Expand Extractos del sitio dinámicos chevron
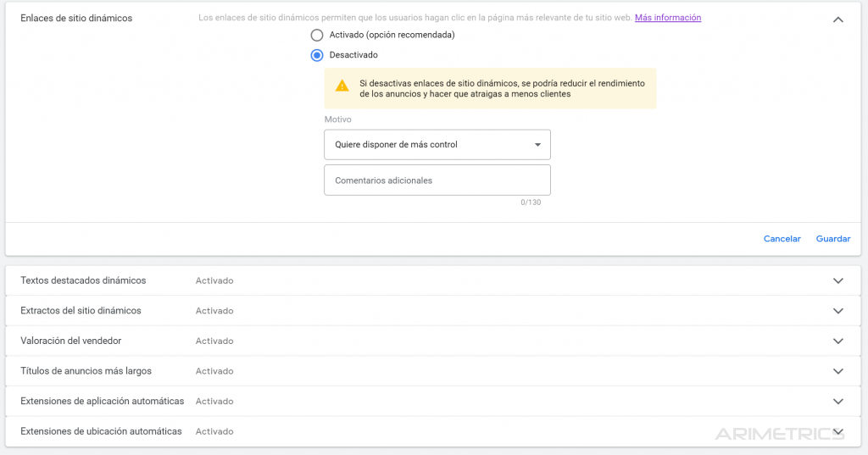Viewport: 868px width, 455px height. point(838,310)
